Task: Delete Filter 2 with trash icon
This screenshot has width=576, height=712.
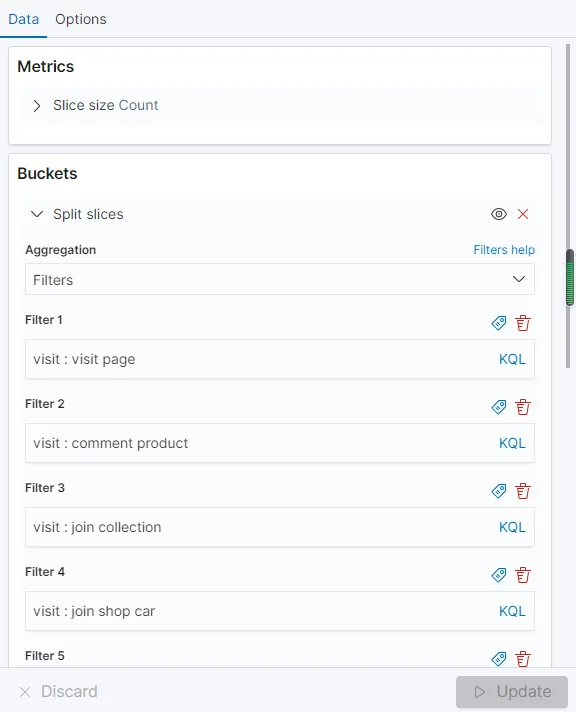Action: pos(523,407)
